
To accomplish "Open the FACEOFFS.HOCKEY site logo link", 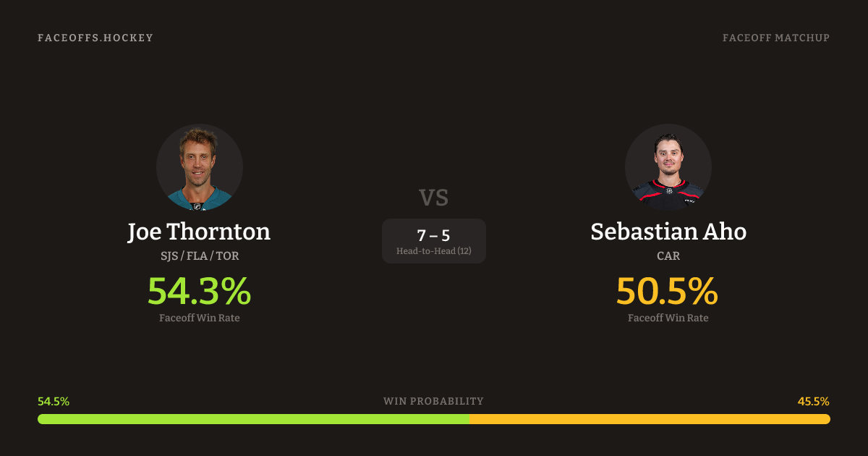I will coord(95,38).
